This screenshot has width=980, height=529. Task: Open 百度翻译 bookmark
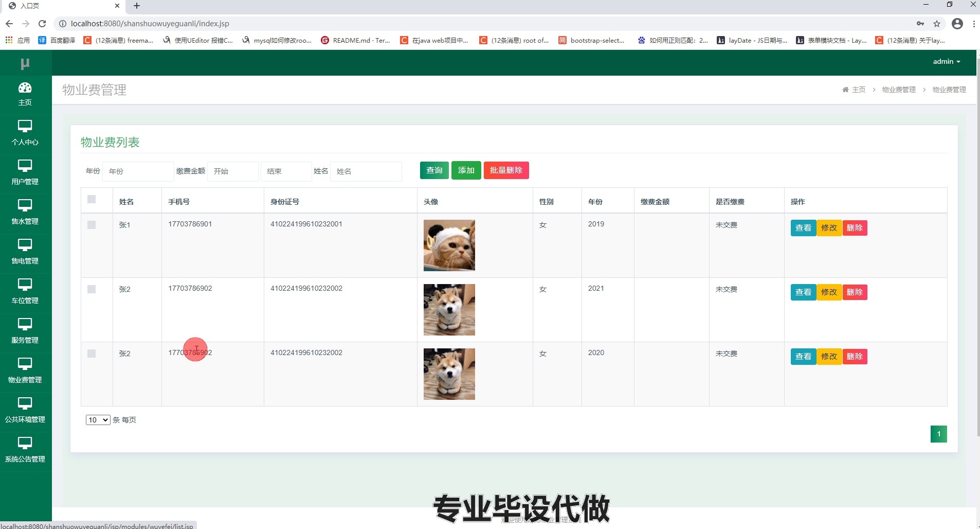point(57,40)
